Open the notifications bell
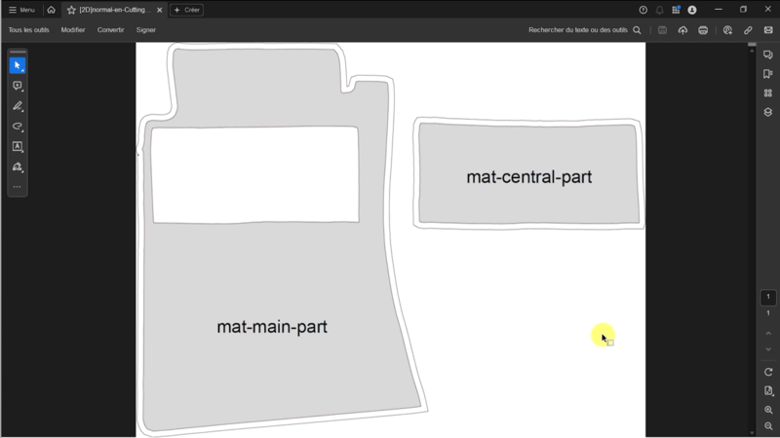This screenshot has height=438, width=780. [660, 10]
